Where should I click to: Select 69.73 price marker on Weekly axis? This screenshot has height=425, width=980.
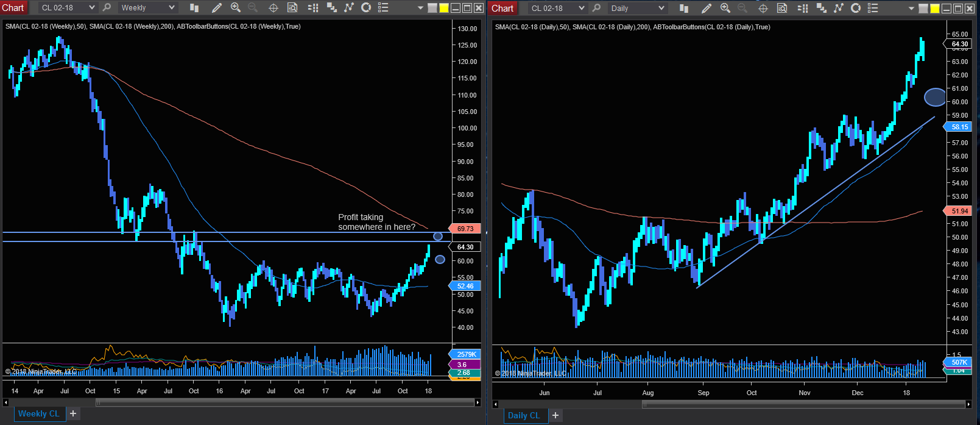click(465, 229)
